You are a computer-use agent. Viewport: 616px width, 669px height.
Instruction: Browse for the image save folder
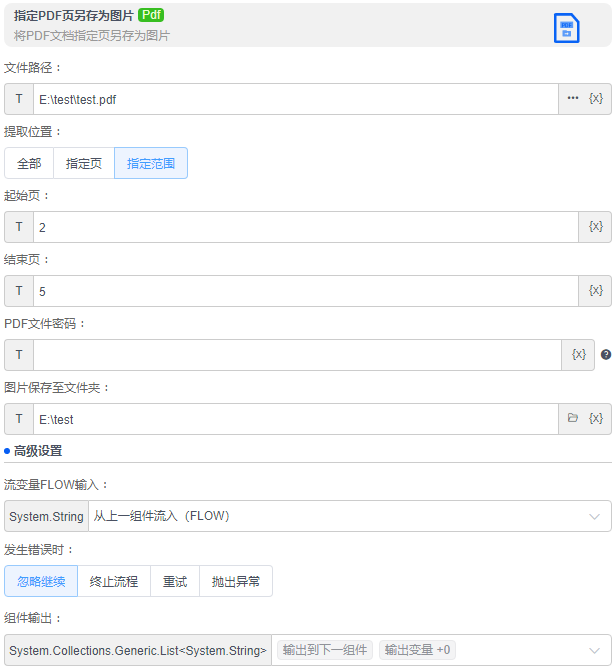572,418
